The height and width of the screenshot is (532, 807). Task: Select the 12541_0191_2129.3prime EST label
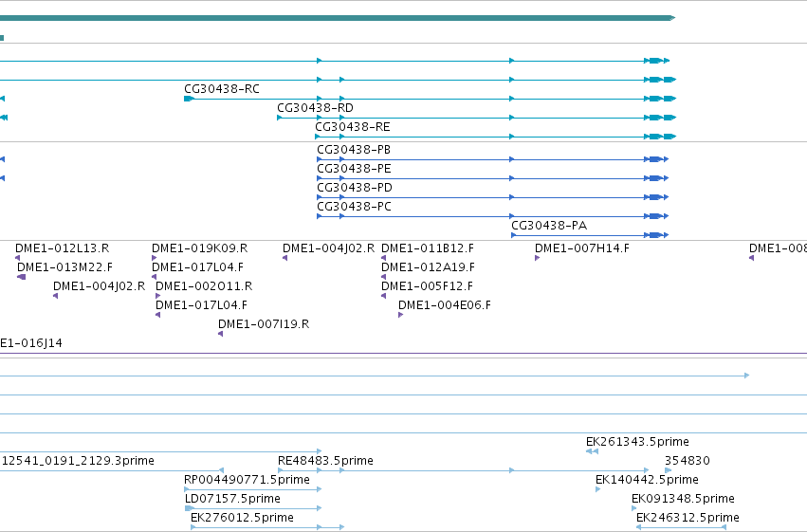tap(78, 461)
